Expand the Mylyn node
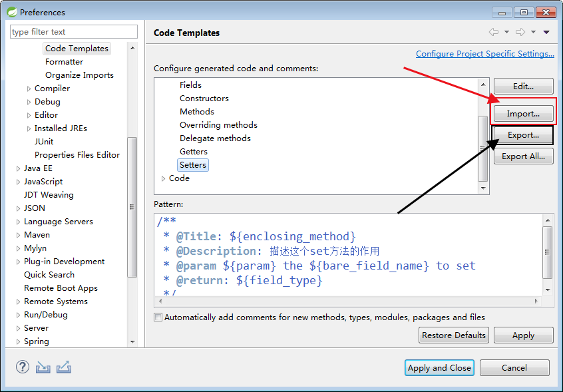Screen dimensions: 563x392 coord(19,248)
